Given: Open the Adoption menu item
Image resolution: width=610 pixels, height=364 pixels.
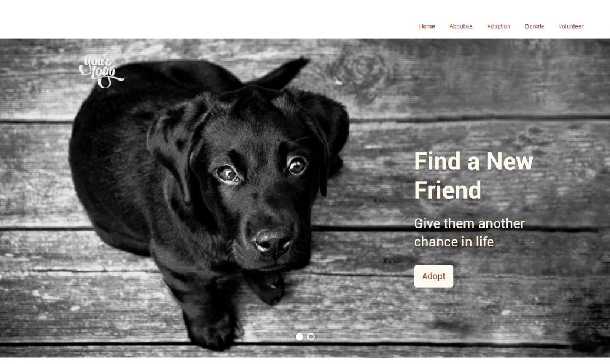Looking at the screenshot, I should [x=498, y=26].
